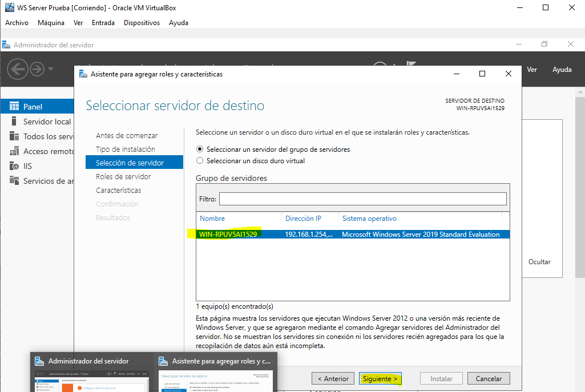Click the Windows Server 2019 Standard Evaluation cell
This screenshot has width=585, height=392.
421,235
